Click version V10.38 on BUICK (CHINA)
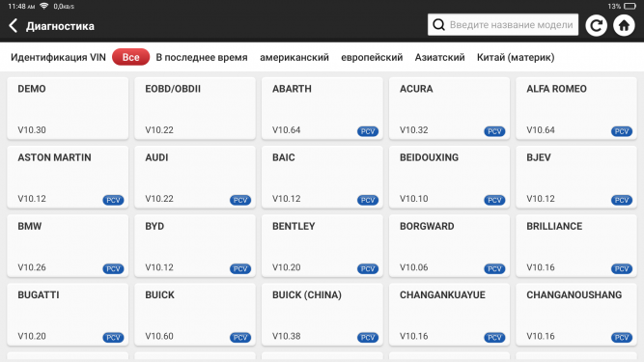The width and height of the screenshot is (644, 362). [x=286, y=336]
